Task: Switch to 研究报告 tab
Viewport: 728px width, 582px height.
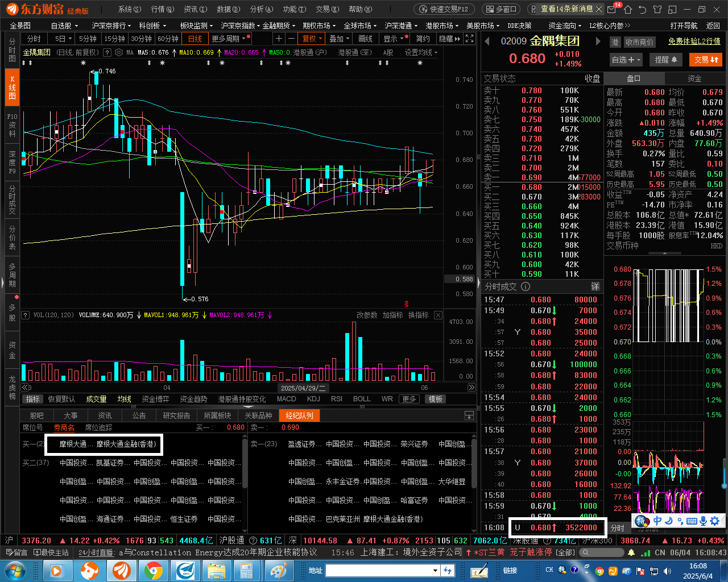Action: point(176,415)
